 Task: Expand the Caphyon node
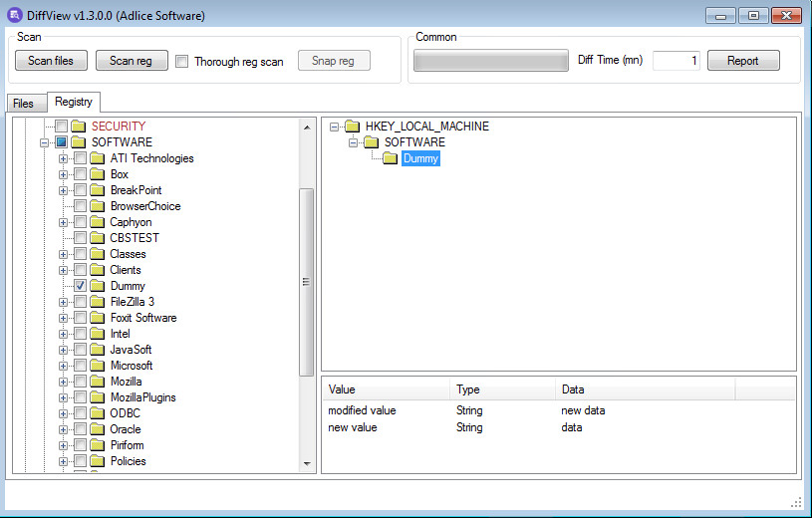(63, 222)
